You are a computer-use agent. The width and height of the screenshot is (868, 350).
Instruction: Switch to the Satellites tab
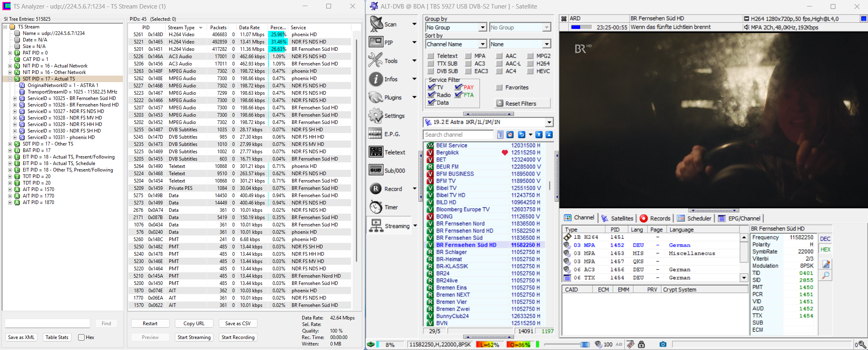617,218
